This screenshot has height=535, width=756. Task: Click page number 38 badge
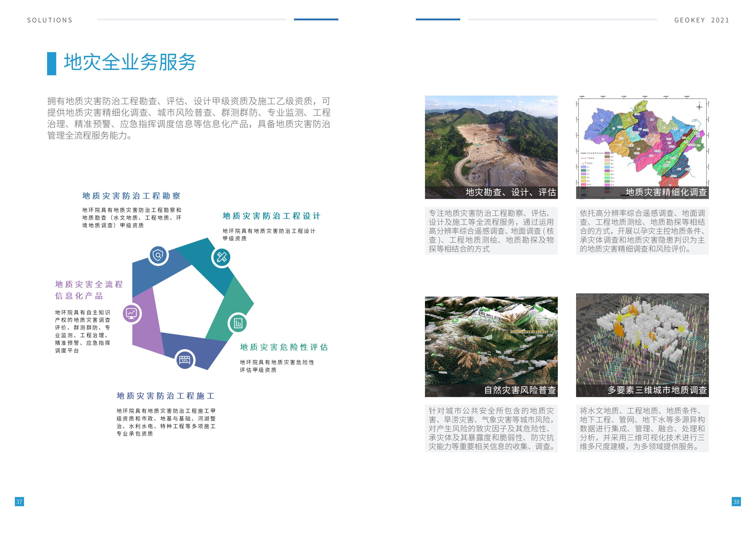click(736, 501)
